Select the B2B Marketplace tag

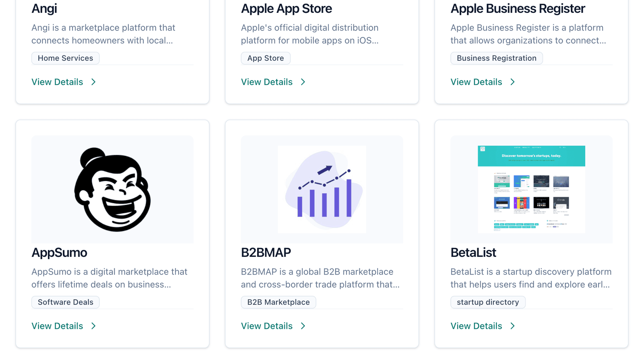(279, 302)
